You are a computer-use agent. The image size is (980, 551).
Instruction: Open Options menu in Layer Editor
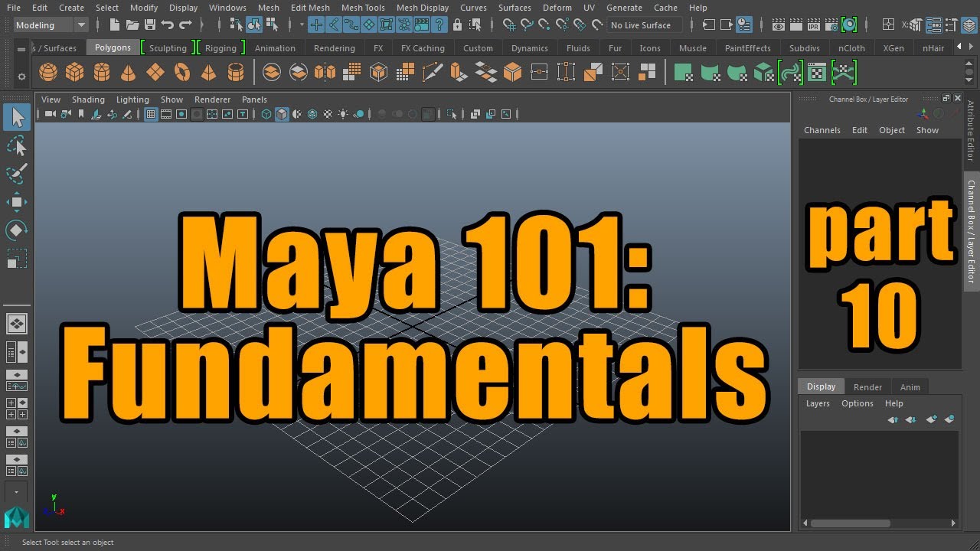click(x=857, y=403)
